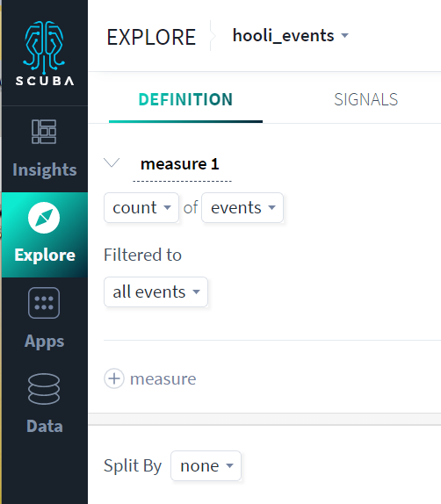Click the measure 1 name field

click(182, 164)
